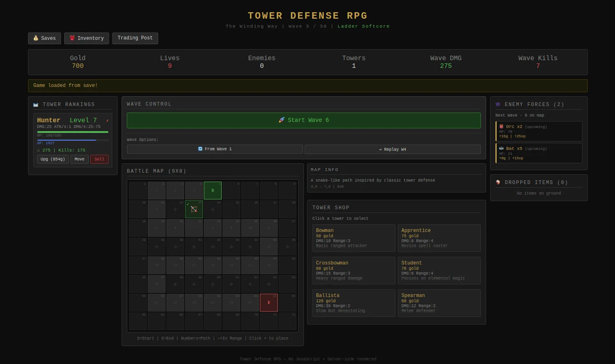
Task: Open the Inventory screen
Action: (x=87, y=38)
